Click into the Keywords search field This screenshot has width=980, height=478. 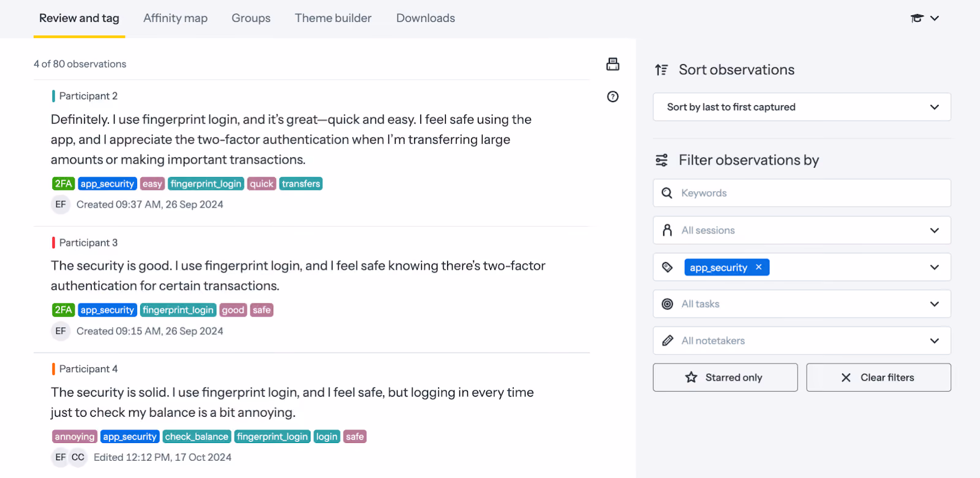coord(802,193)
